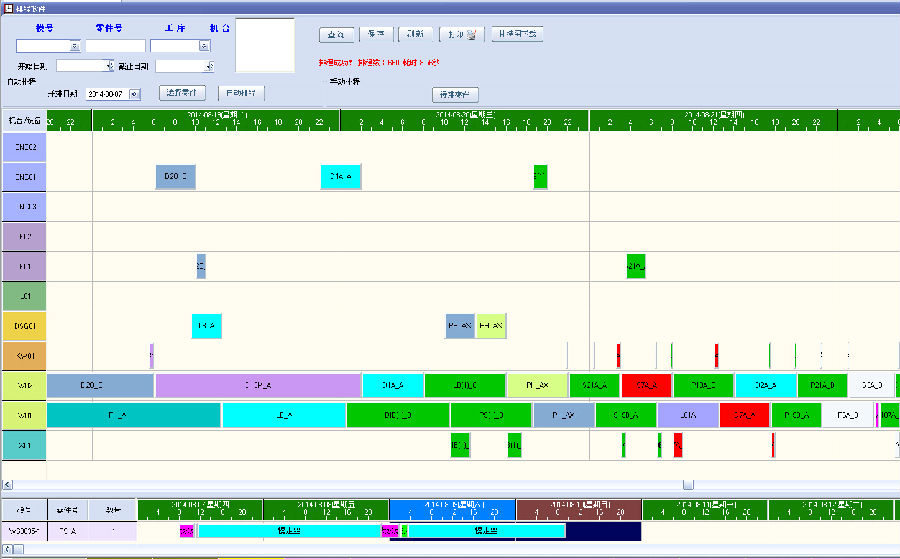Click the auto-schedule button right of the select-part button
The height and width of the screenshot is (559, 900).
pyautogui.click(x=240, y=93)
